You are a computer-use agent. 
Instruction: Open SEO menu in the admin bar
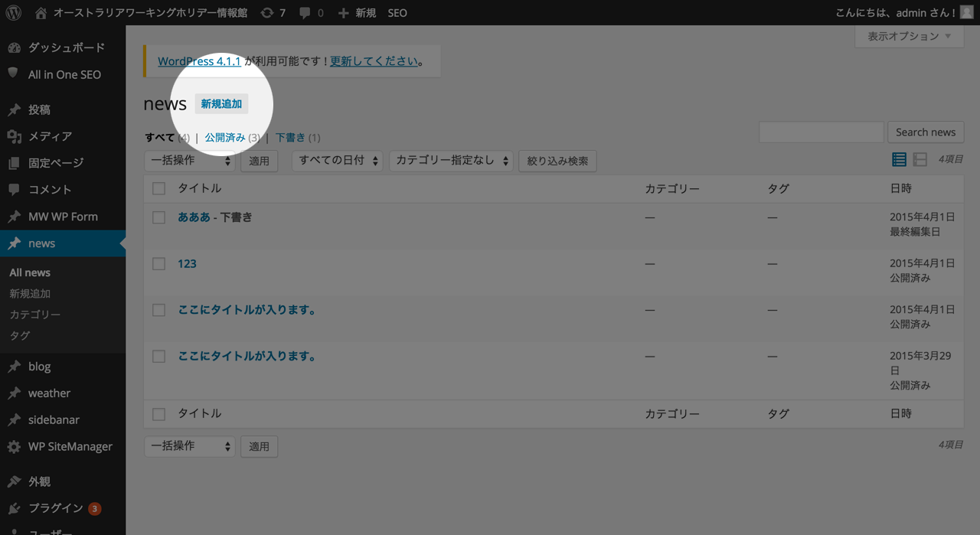[x=397, y=13]
